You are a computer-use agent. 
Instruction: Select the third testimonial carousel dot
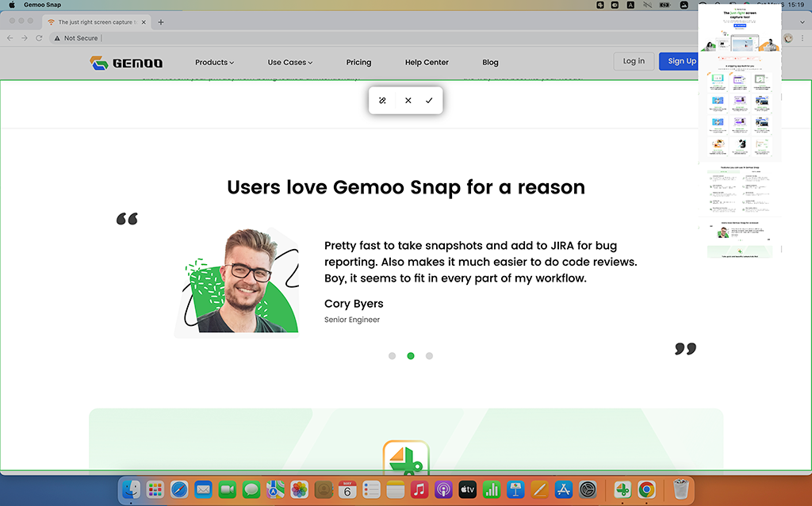[429, 356]
